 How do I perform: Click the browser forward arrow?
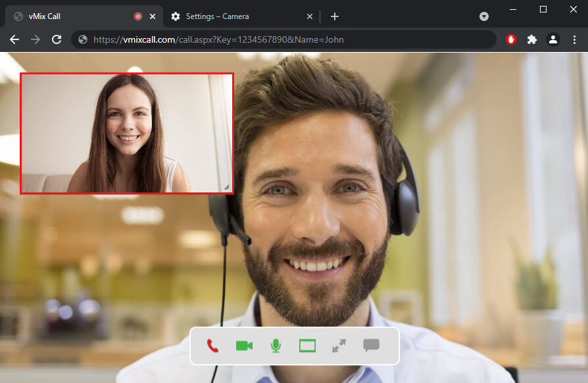tap(36, 39)
